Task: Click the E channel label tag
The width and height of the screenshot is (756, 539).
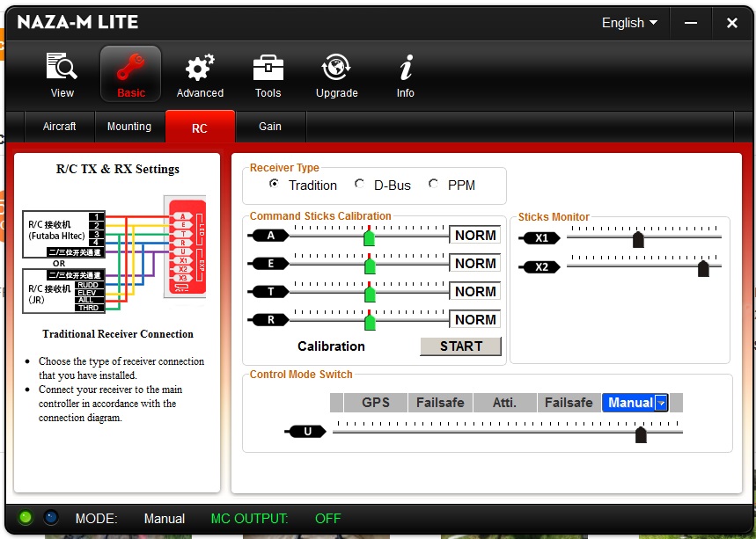Action: pos(268,264)
